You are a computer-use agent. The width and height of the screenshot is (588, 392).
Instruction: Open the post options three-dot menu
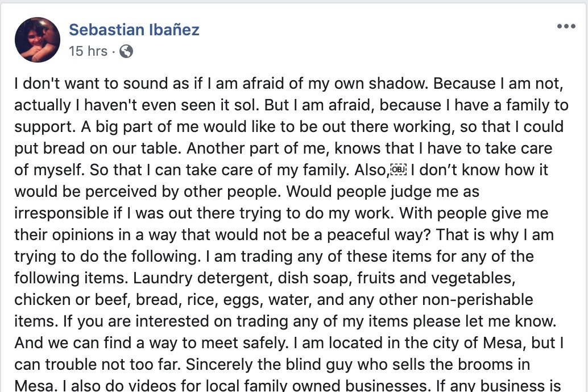[x=566, y=26]
